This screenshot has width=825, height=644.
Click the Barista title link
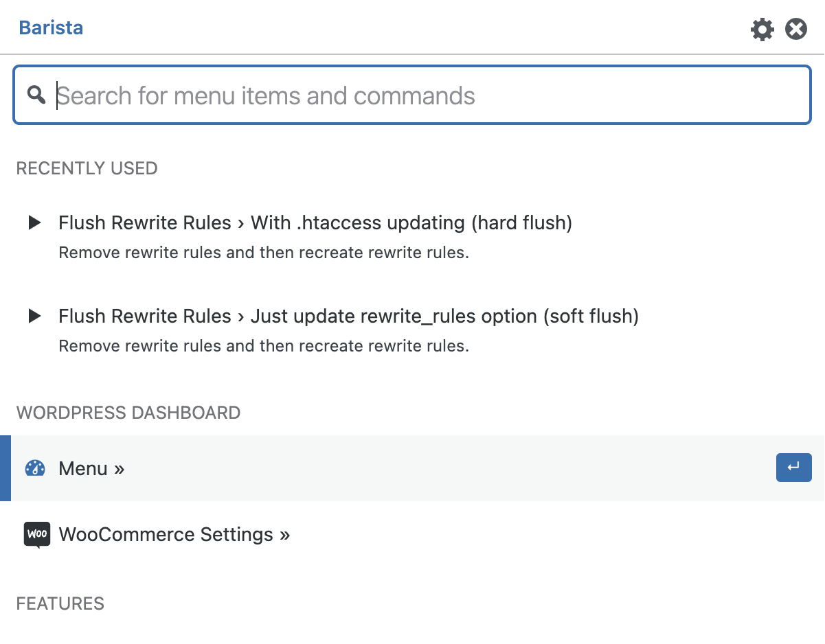click(51, 28)
